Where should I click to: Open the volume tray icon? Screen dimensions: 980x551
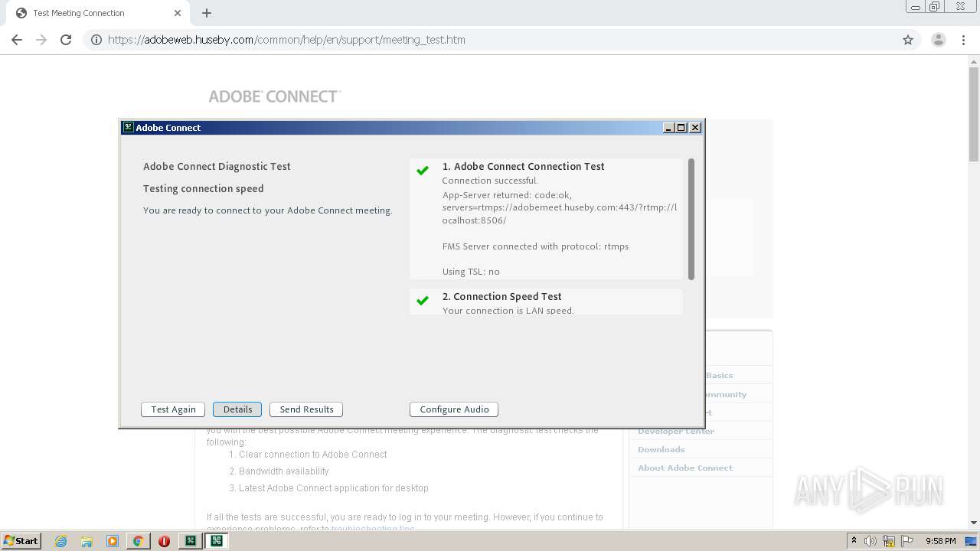[x=871, y=541]
